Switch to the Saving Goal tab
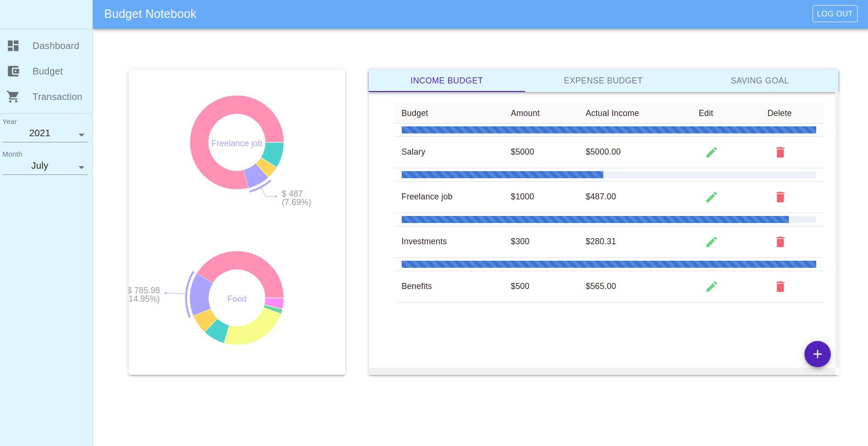Viewport: 868px width, 446px height. pyautogui.click(x=759, y=81)
